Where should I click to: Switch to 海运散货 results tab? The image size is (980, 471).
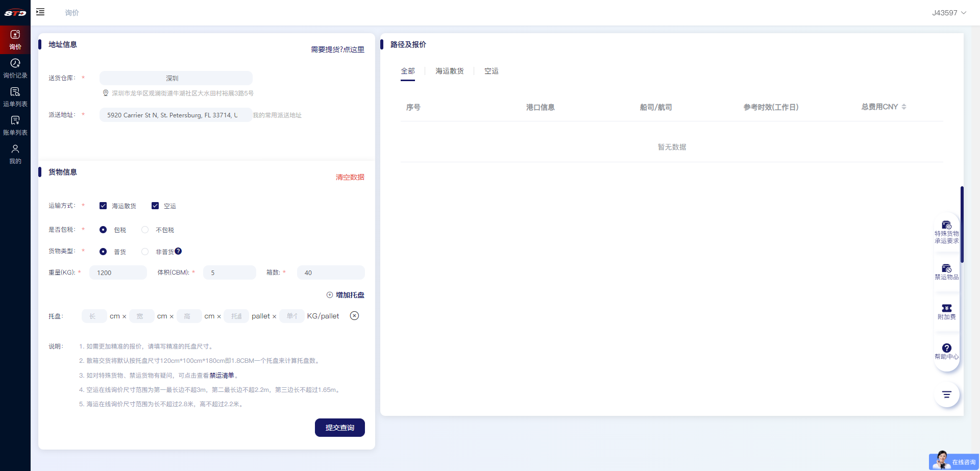tap(449, 71)
